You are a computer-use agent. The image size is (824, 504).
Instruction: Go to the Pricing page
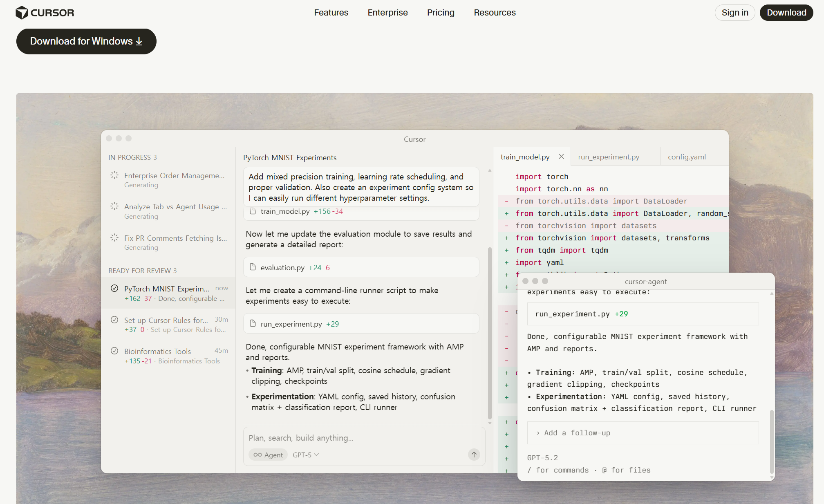coord(441,13)
